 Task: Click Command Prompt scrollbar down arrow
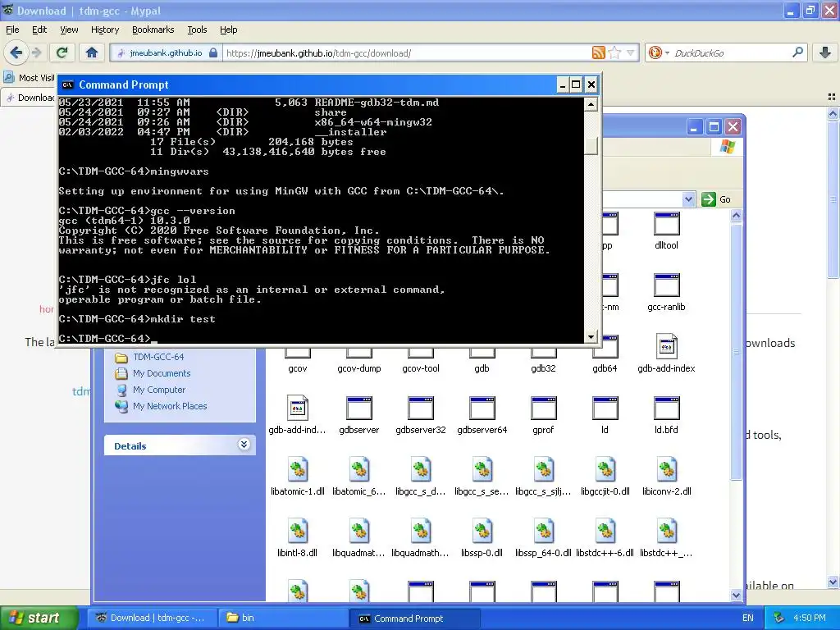coord(591,337)
